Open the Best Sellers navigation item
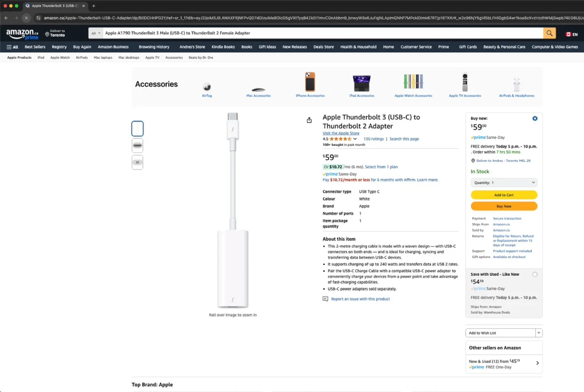 pos(35,47)
